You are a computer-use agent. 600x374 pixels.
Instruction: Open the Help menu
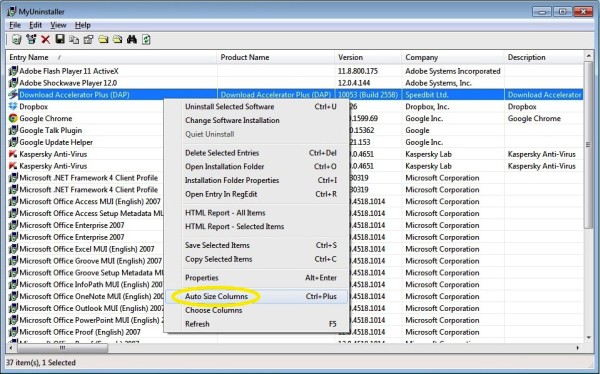coord(83,25)
